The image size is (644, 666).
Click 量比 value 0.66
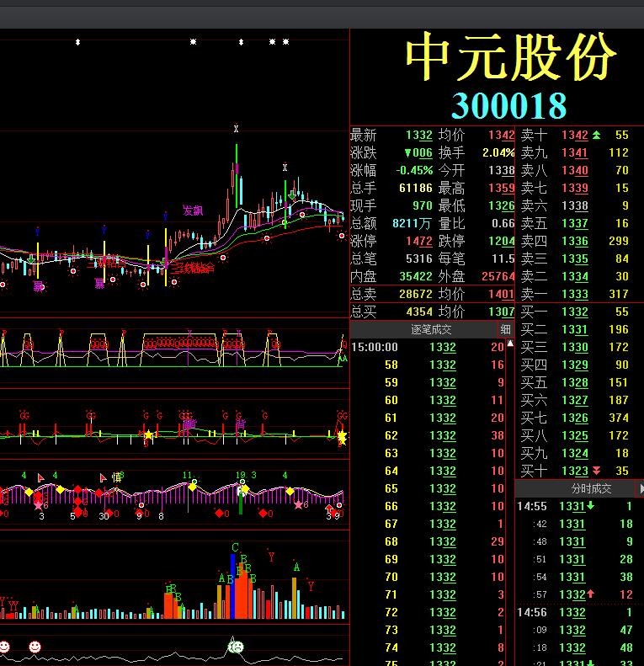pyautogui.click(x=503, y=223)
